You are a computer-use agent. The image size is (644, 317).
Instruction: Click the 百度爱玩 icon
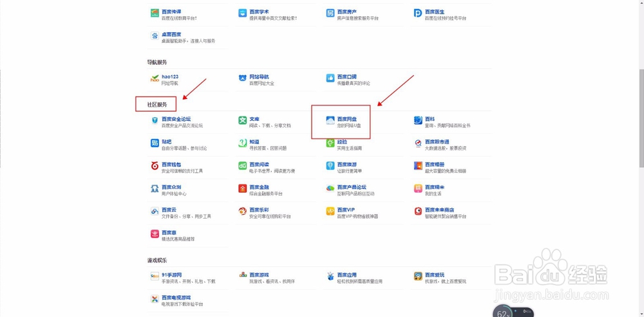click(x=418, y=276)
